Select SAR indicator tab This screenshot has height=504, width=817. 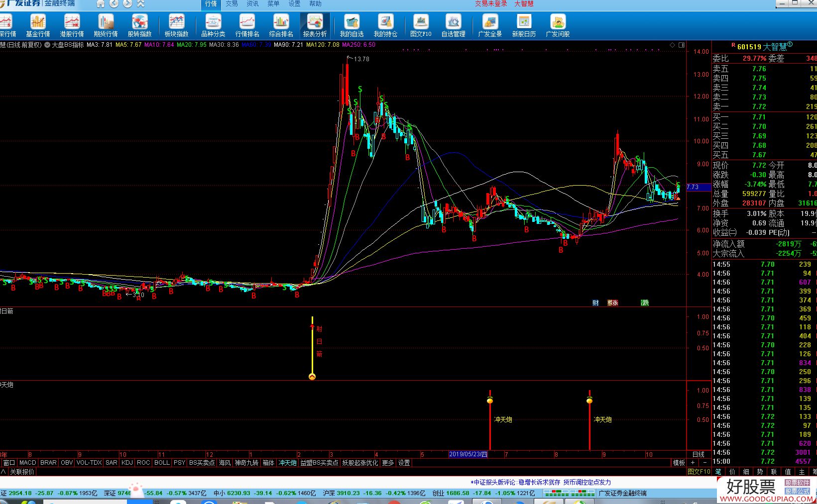tap(112, 463)
